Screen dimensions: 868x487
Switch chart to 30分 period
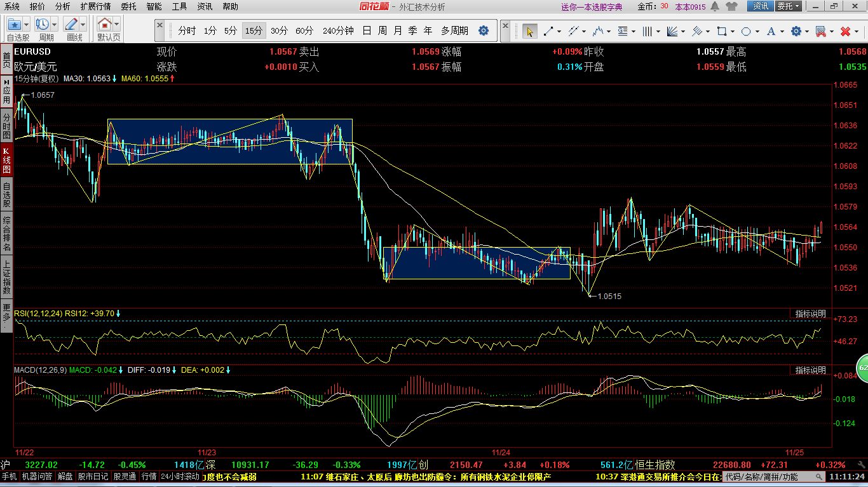[279, 30]
